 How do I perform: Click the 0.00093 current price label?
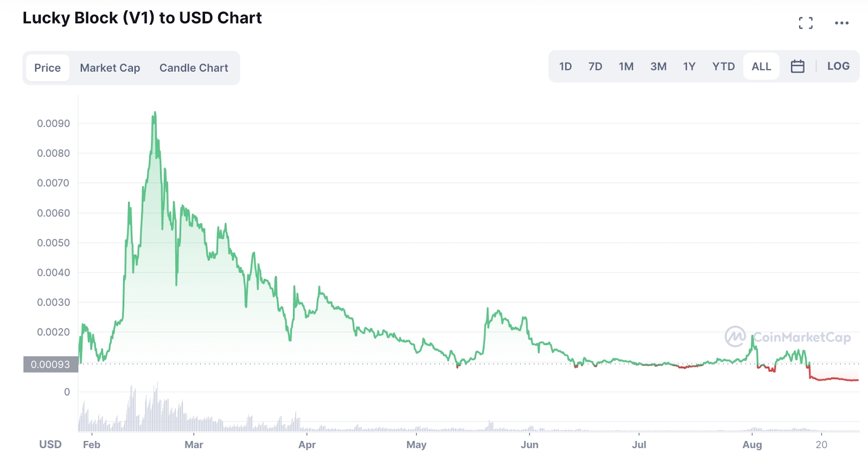[x=50, y=365]
